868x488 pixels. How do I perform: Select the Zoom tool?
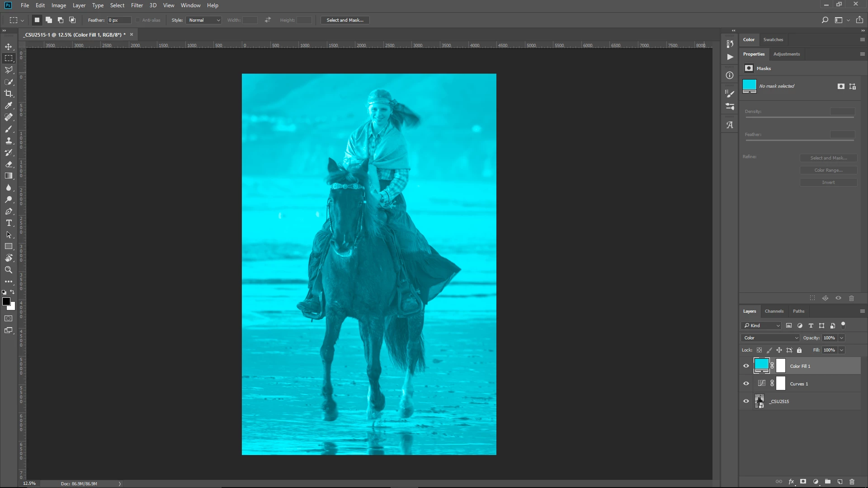pos(9,270)
